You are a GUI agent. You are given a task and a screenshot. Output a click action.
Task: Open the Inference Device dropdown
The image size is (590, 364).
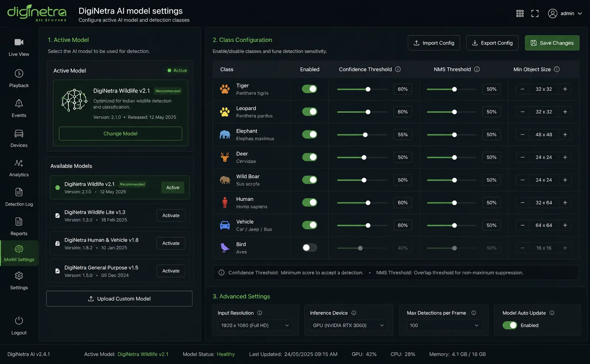[x=349, y=325]
